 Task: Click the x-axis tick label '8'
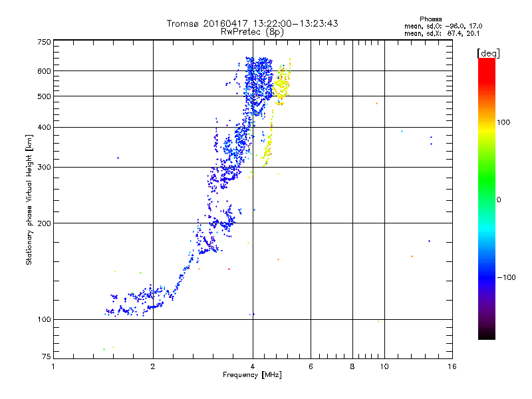(x=352, y=366)
